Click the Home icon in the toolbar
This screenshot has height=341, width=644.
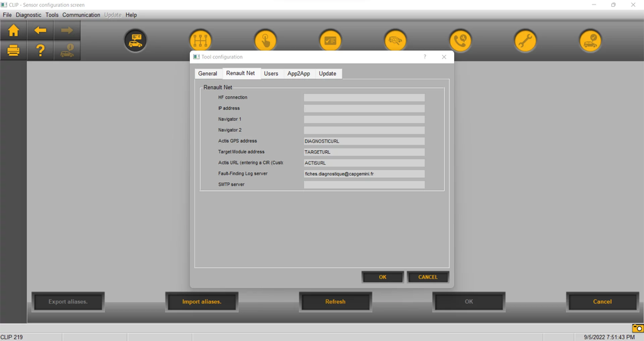pos(13,31)
